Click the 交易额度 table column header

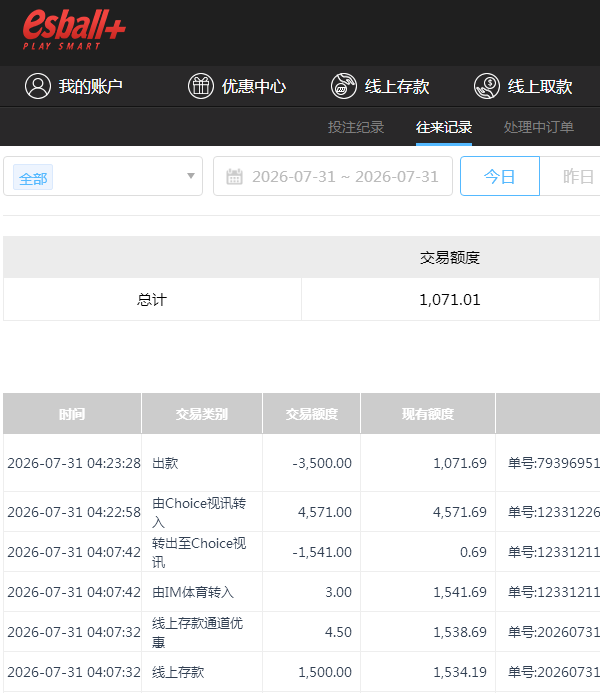311,414
